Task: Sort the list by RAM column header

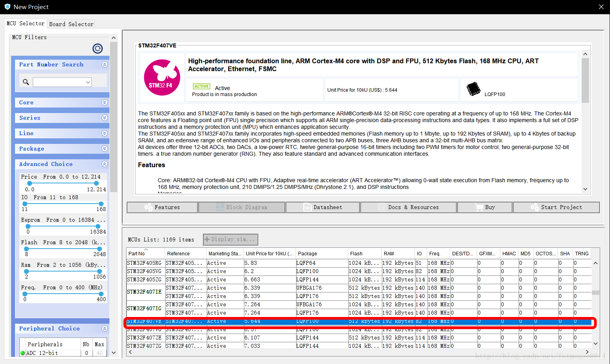Action: tap(398, 253)
